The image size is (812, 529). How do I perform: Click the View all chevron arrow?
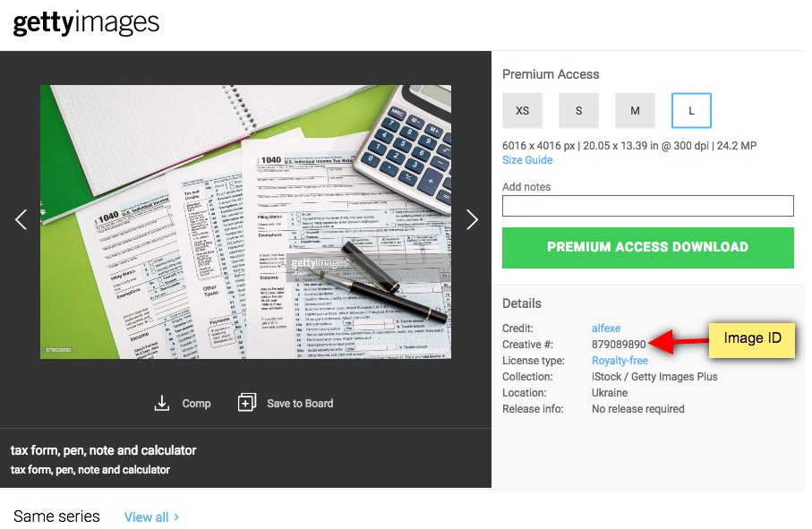point(176,516)
